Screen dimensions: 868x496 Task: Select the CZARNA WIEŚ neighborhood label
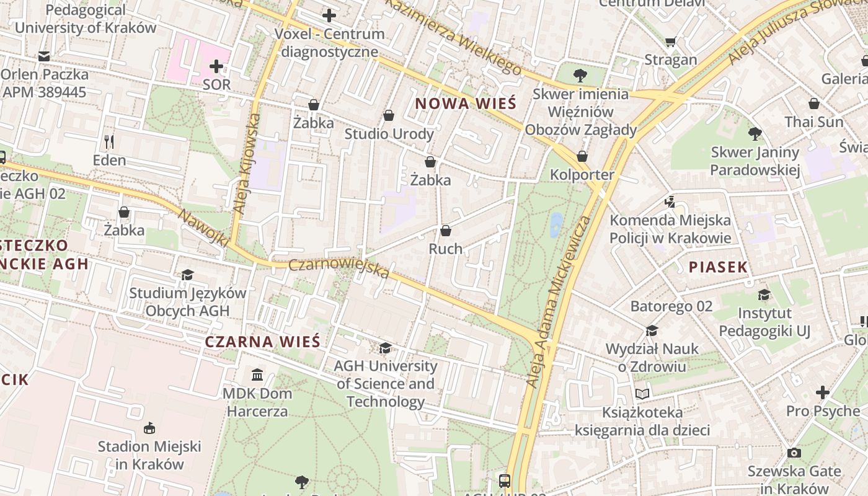tap(263, 342)
